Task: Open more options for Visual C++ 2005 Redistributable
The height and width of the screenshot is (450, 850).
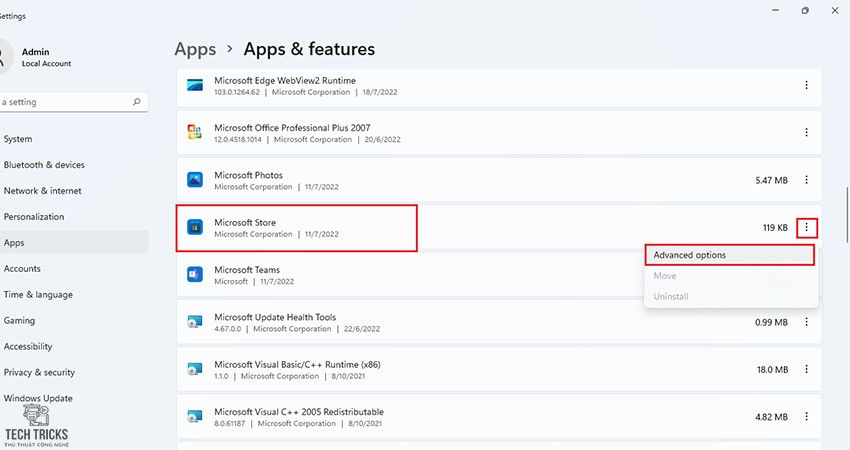Action: 806,417
